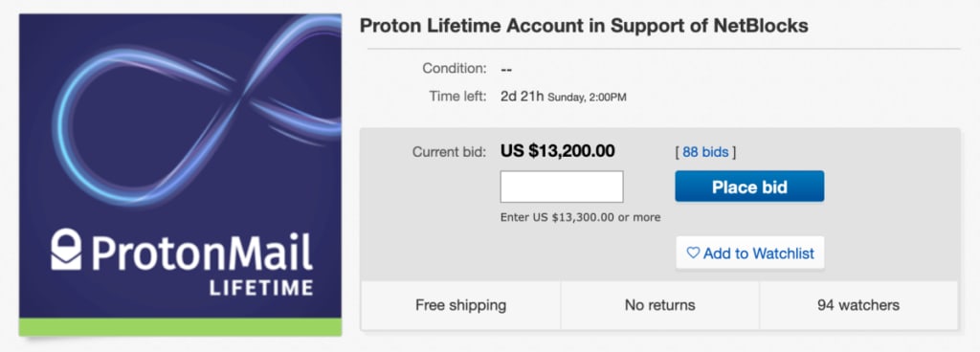Click the Place bid button
The height and width of the screenshot is (352, 980).
pyautogui.click(x=749, y=187)
